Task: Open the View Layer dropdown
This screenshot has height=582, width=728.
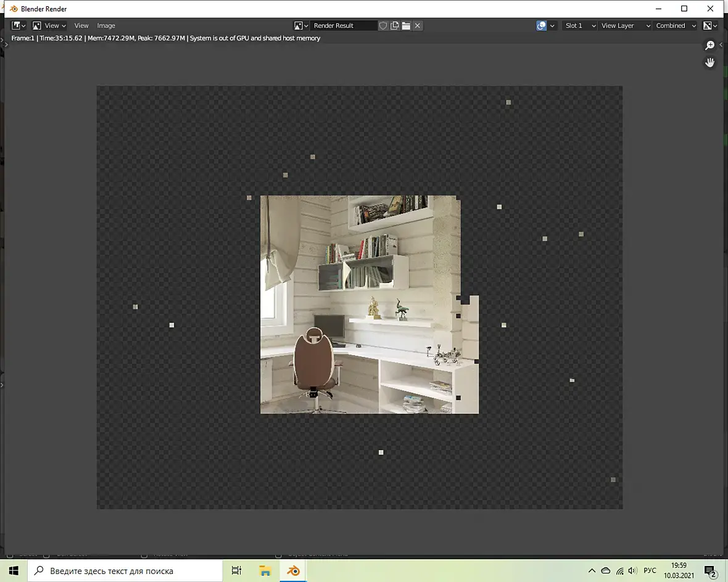Action: click(625, 25)
